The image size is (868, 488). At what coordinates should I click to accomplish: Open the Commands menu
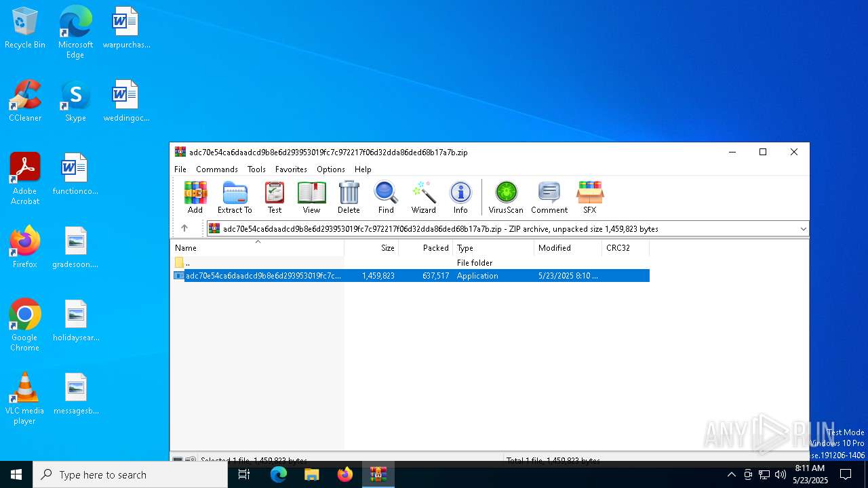[217, 169]
